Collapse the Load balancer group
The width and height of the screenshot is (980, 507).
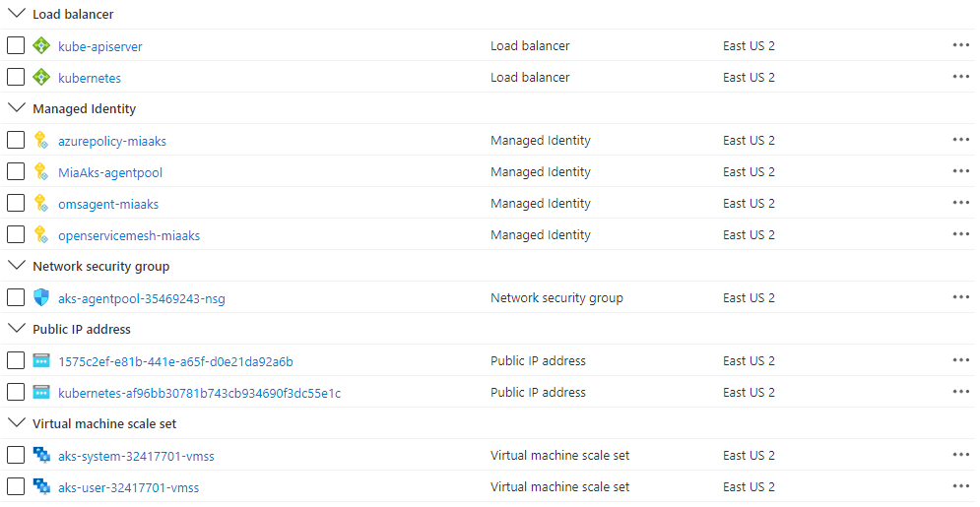pos(16,13)
